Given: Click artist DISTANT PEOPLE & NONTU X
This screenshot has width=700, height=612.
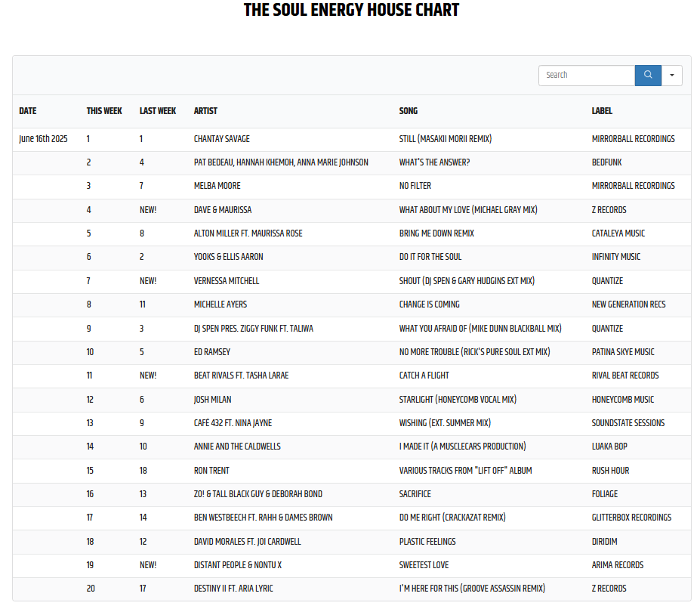Looking at the screenshot, I should click(x=238, y=565).
